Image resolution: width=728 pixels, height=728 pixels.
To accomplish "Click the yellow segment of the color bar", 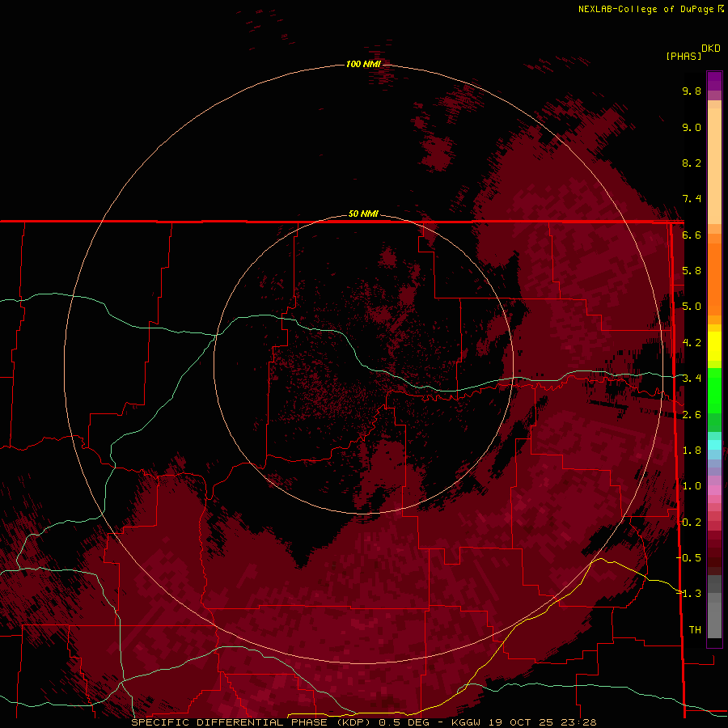I will pos(714,346).
